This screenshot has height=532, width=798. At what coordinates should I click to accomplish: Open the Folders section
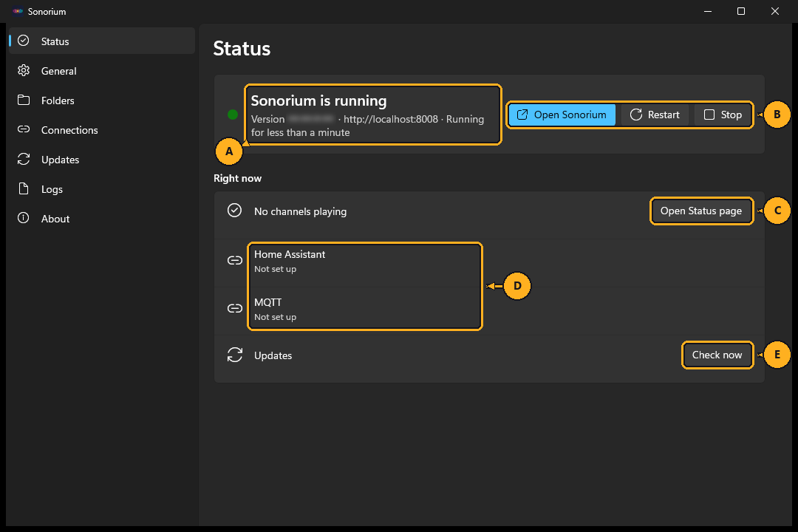[x=102, y=100]
